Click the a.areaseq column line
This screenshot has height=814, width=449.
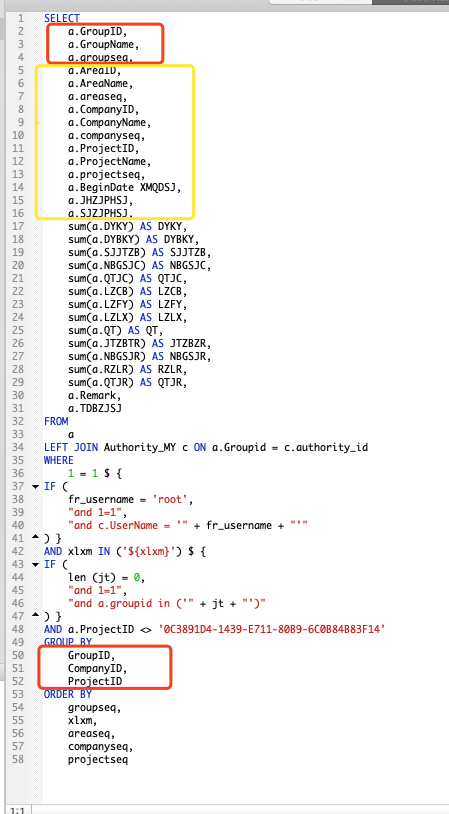click(x=98, y=97)
